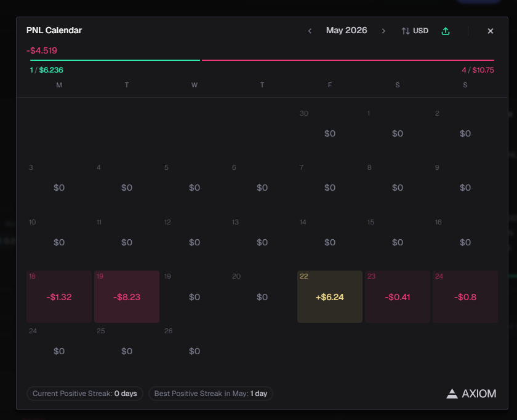Click the Current Positive Streak pill
The image size is (517, 420).
point(85,394)
